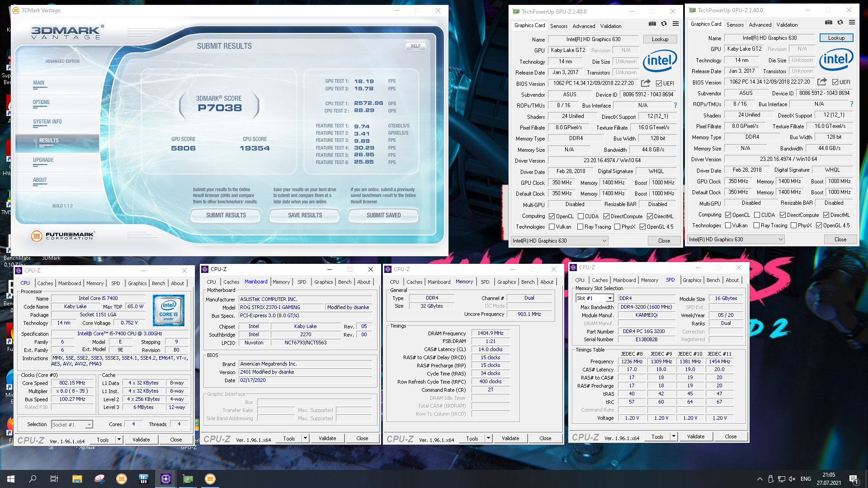Viewport: 868px width, 488px height.
Task: Expand Tools arrow in CPU-Z SPD window
Action: click(x=674, y=436)
